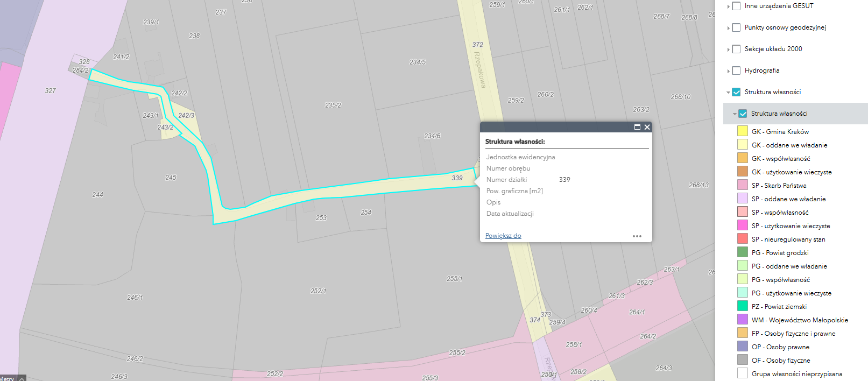Uncheck the top-level Struktura własności layer
The image size is (868, 381).
pyautogui.click(x=736, y=92)
